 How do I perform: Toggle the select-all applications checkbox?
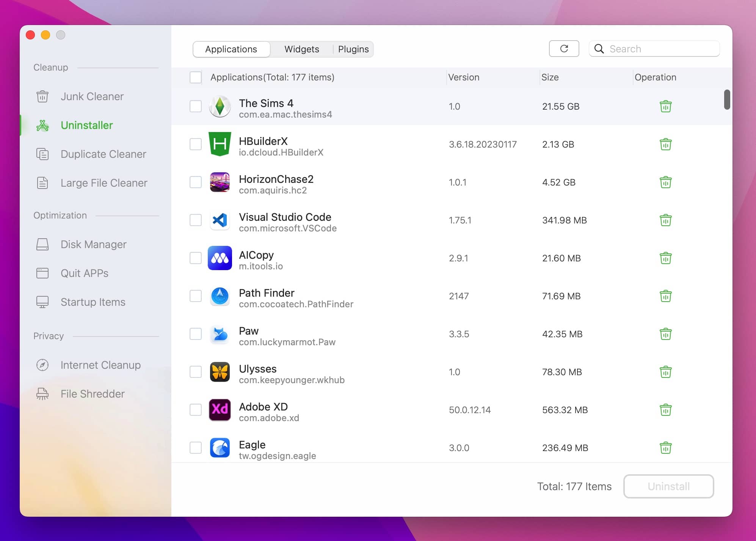pos(196,77)
